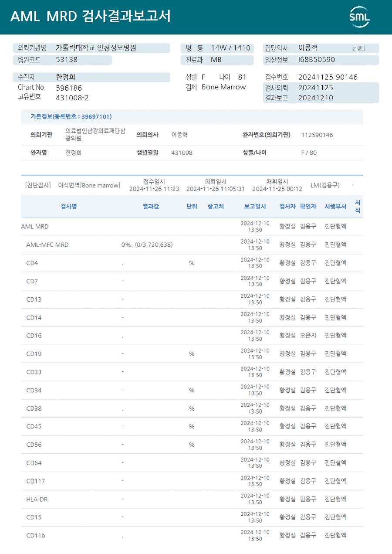
Task: Click attending doctor name '이종혁' in header
Action: pos(308,48)
